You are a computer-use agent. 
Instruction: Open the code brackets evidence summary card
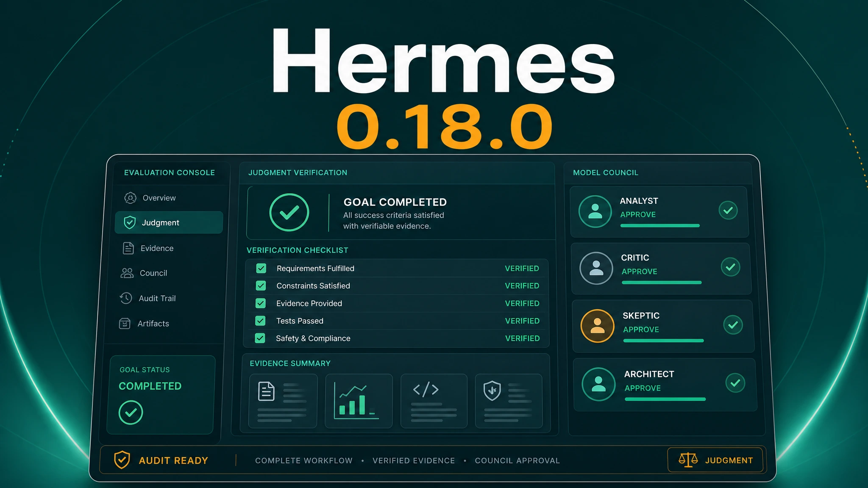(434, 401)
